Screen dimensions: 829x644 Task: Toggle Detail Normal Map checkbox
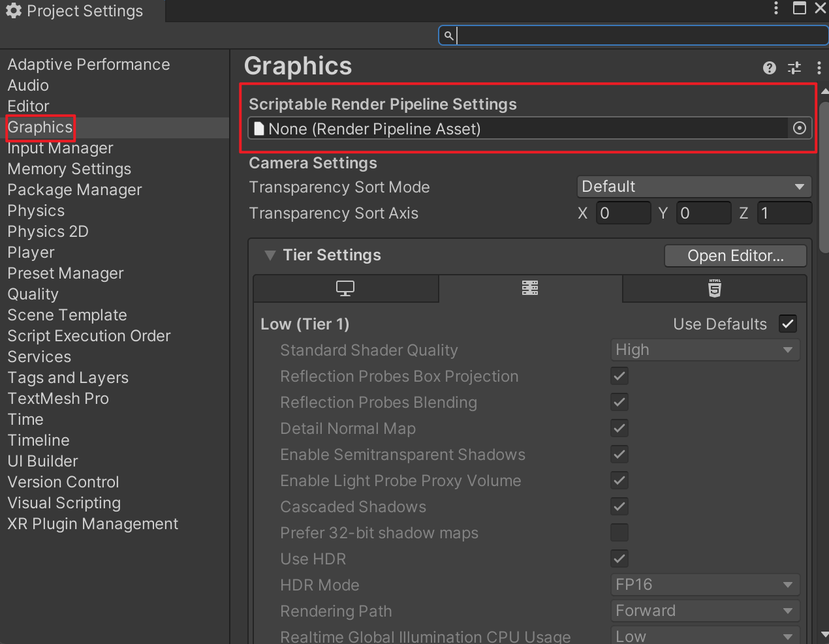coord(619,428)
